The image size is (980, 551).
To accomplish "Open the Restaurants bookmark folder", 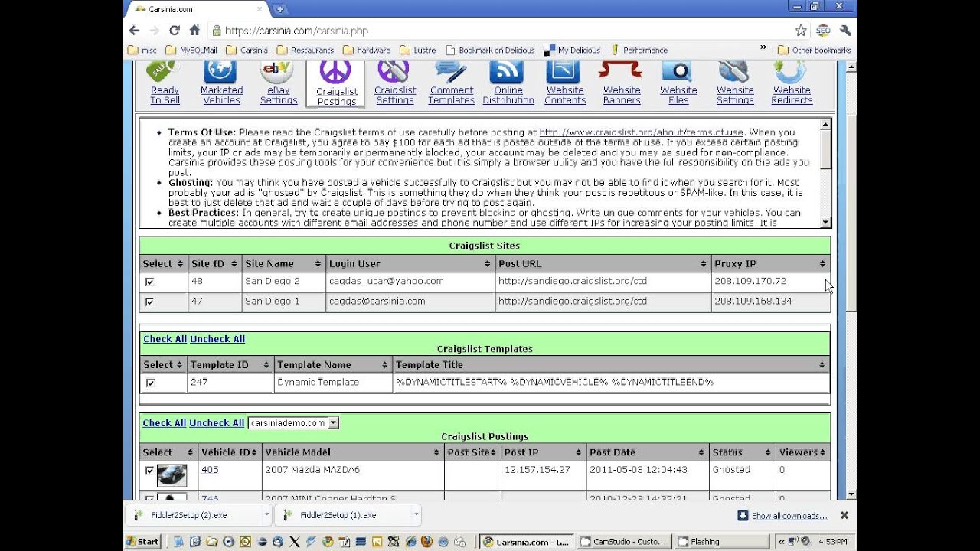I will click(305, 51).
